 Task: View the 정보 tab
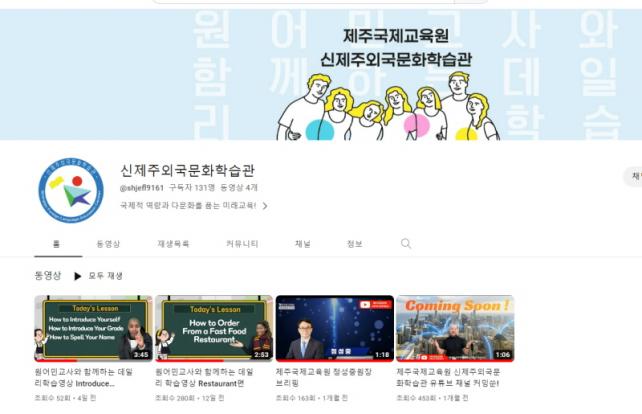click(354, 243)
